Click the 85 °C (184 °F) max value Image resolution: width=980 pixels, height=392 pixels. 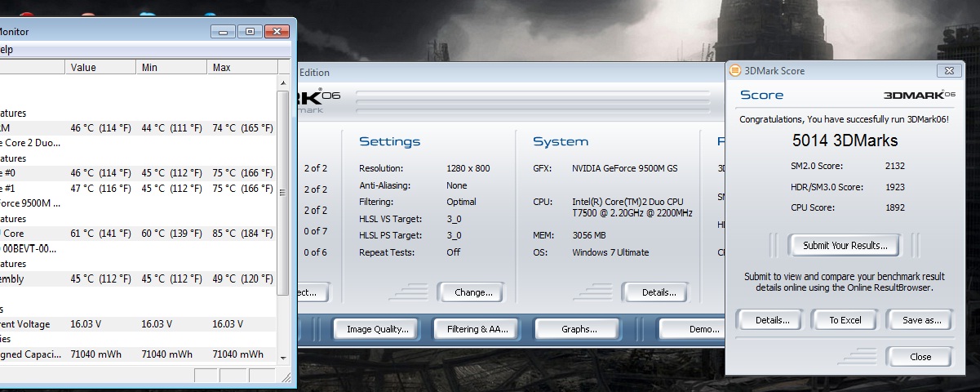[x=242, y=234]
